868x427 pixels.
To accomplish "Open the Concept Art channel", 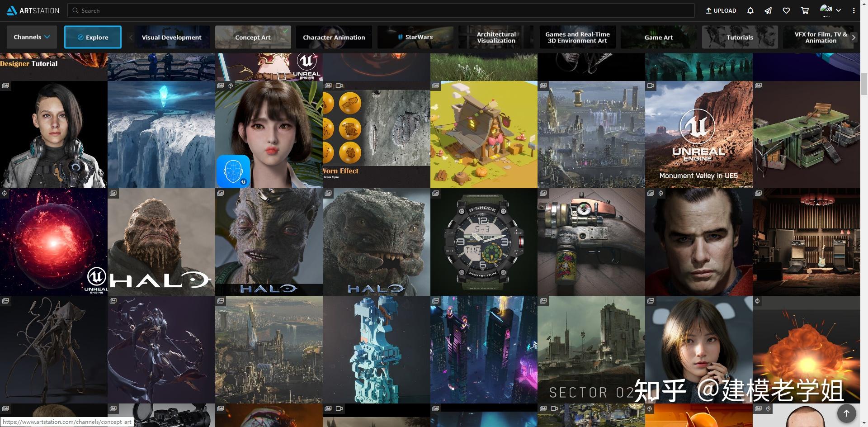I will coord(253,37).
